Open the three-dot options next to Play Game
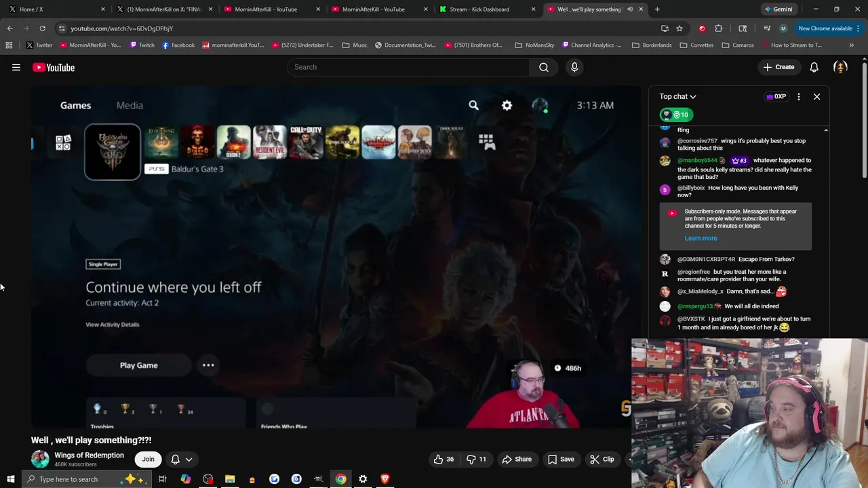868x488 pixels. tap(208, 365)
